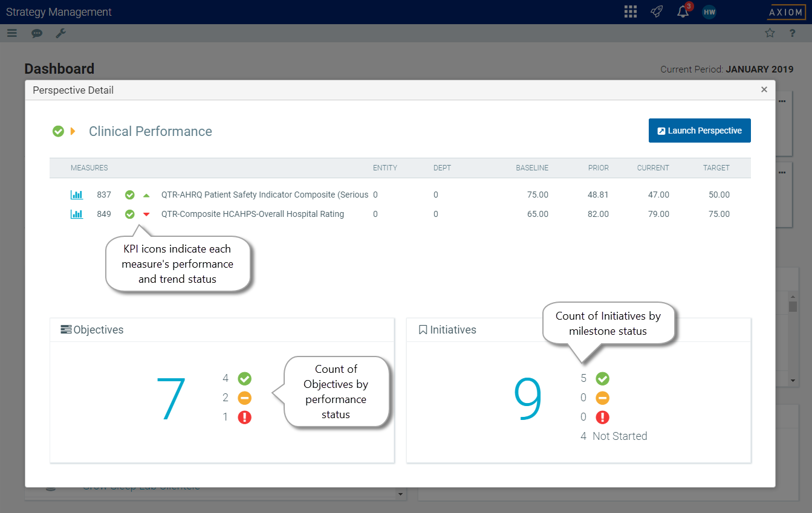Screen dimensions: 812x513
Task: Open chart icon for measure 837
Action: [77, 195]
